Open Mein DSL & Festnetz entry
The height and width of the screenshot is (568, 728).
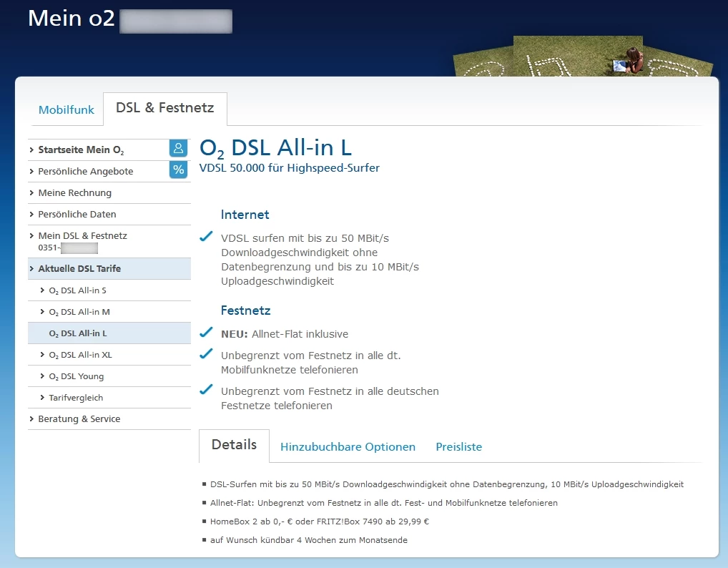pos(109,242)
